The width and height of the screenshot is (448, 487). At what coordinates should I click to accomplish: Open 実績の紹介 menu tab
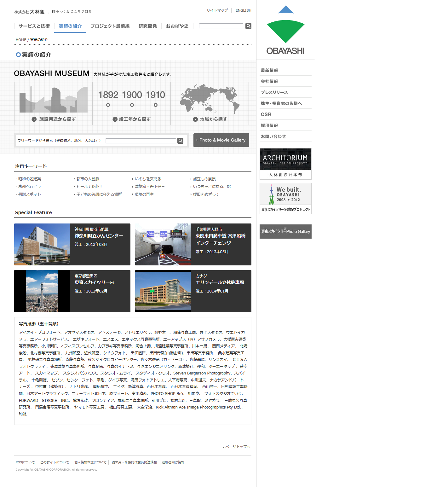[x=70, y=26]
